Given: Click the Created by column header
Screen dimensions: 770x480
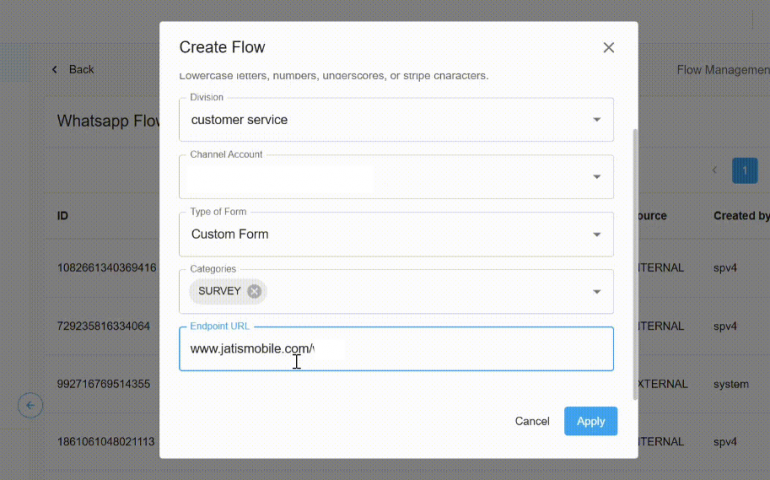Looking at the screenshot, I should click(740, 216).
